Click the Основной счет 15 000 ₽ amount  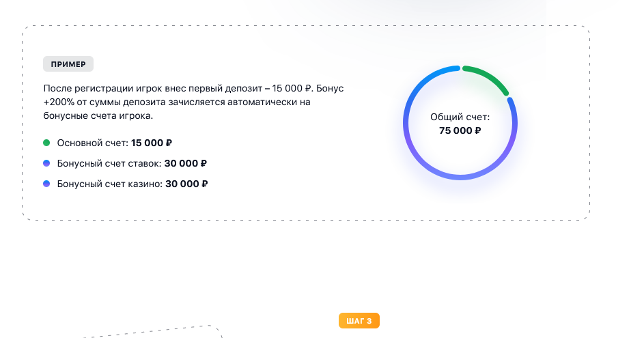tap(152, 143)
